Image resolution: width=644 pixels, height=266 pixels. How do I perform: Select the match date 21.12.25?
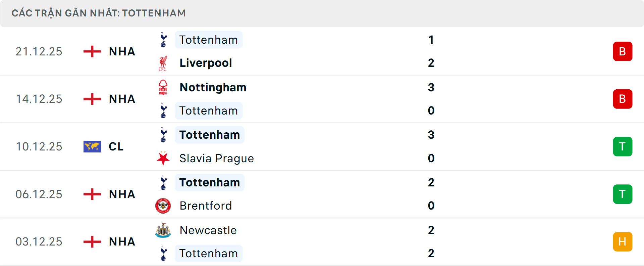point(39,51)
